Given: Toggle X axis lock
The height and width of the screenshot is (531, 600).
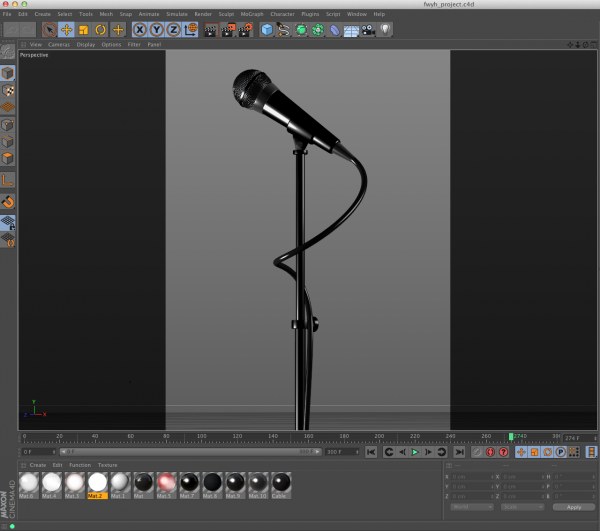Looking at the screenshot, I should pos(140,30).
